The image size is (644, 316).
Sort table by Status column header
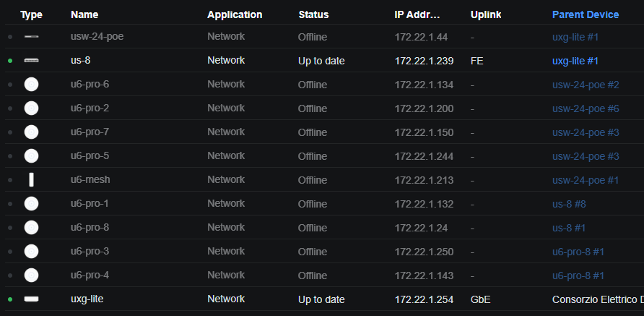(x=313, y=14)
